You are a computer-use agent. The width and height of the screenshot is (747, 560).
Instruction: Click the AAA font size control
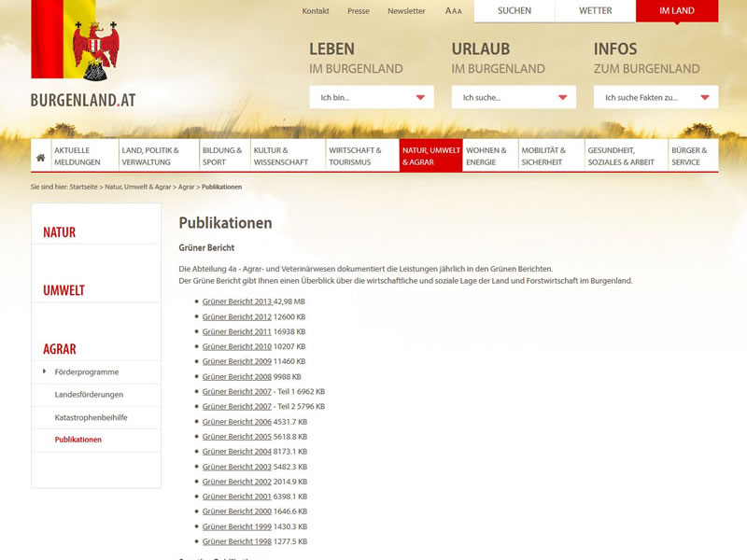point(454,11)
